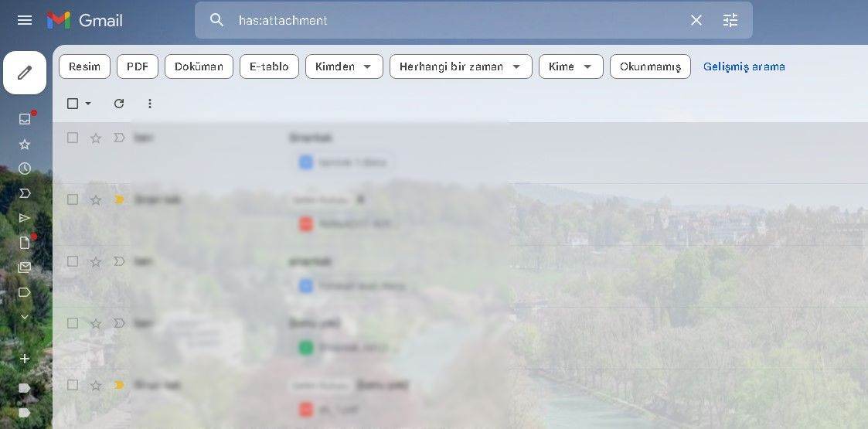The width and height of the screenshot is (868, 429).
Task: Toggle the select-all checkbox in the toolbar
Action: pyautogui.click(x=73, y=104)
